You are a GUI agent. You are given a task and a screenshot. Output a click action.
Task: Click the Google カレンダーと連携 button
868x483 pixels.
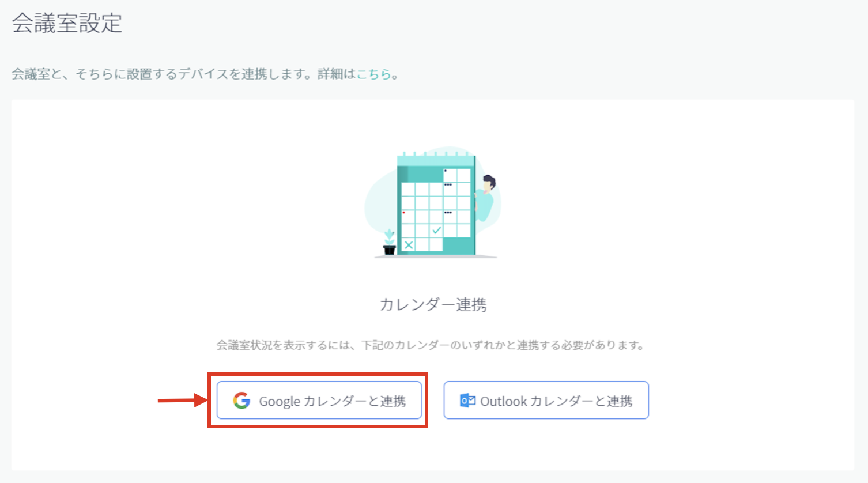(319, 400)
